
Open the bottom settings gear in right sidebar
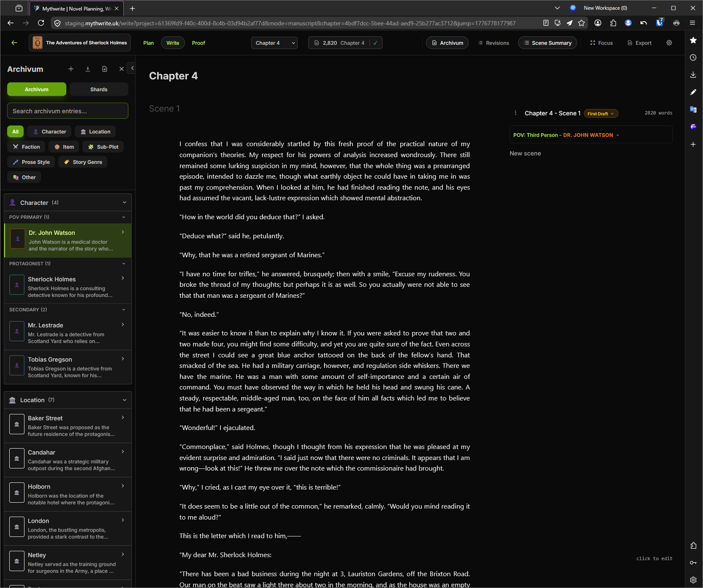pyautogui.click(x=693, y=580)
